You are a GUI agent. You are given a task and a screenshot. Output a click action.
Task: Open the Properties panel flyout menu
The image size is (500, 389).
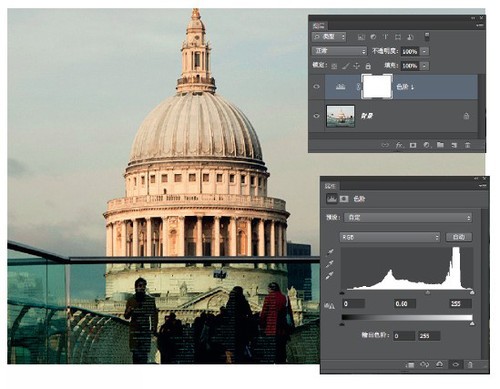pyautogui.click(x=484, y=186)
